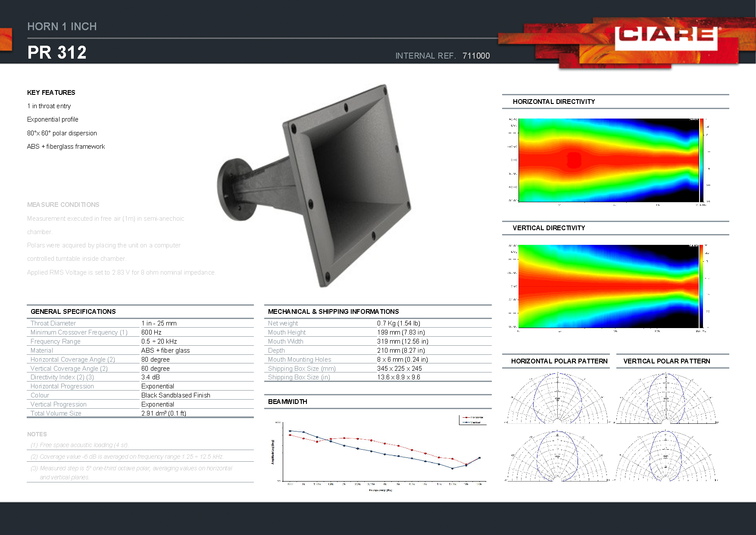Click note '(2) Coverage value -6 dB' line

coord(127,457)
